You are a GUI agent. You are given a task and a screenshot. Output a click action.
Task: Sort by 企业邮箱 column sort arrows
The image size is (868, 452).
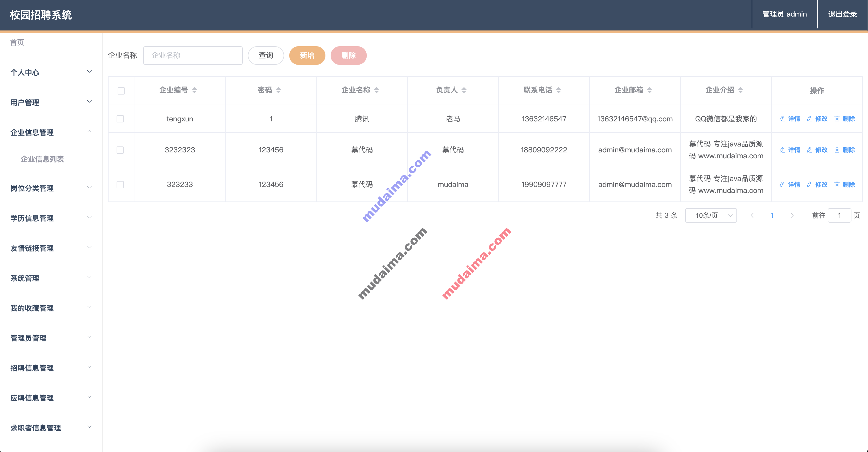click(650, 90)
